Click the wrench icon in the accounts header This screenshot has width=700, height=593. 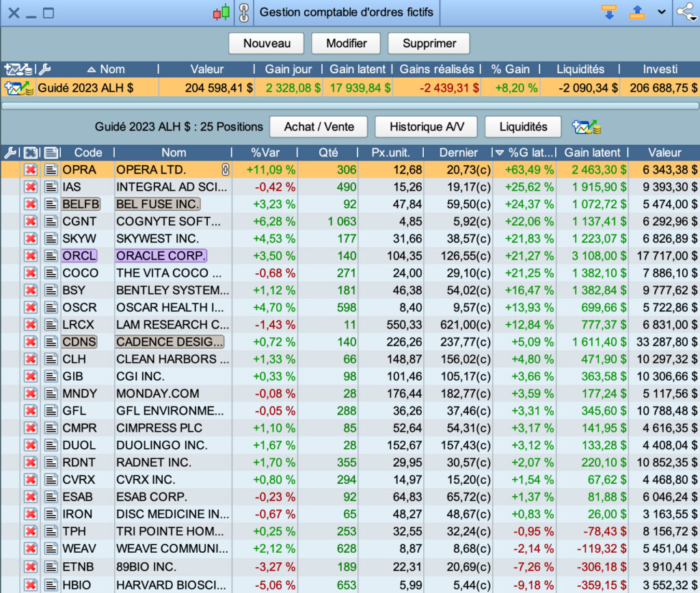44,69
